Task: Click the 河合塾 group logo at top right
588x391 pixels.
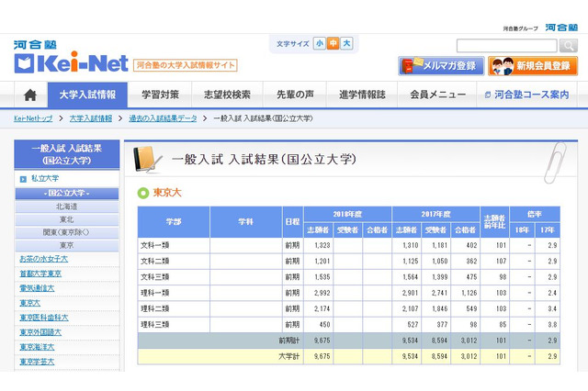Action: [561, 28]
